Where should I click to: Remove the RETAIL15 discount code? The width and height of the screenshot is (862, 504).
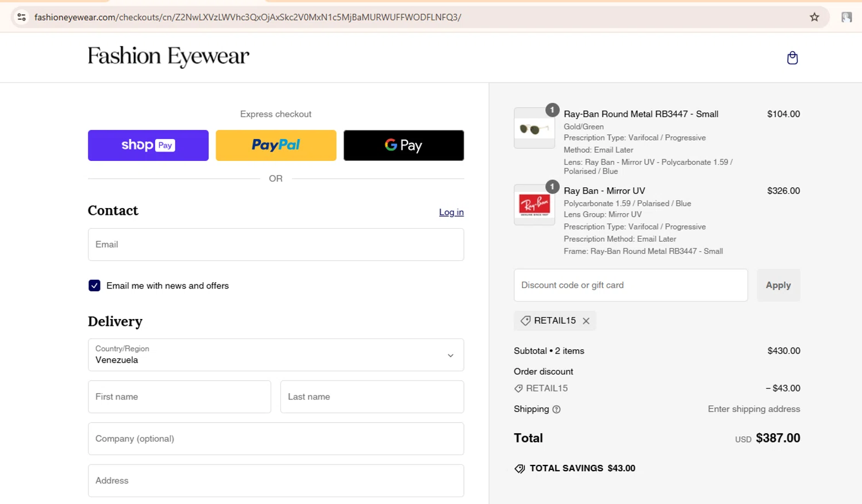point(586,321)
